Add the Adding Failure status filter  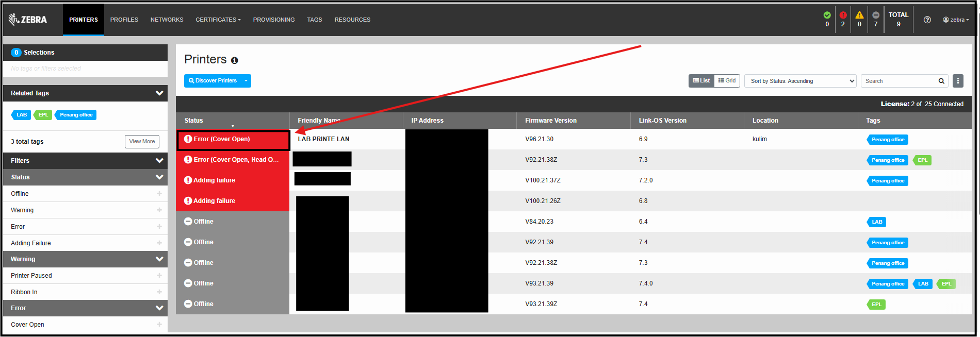pos(159,243)
